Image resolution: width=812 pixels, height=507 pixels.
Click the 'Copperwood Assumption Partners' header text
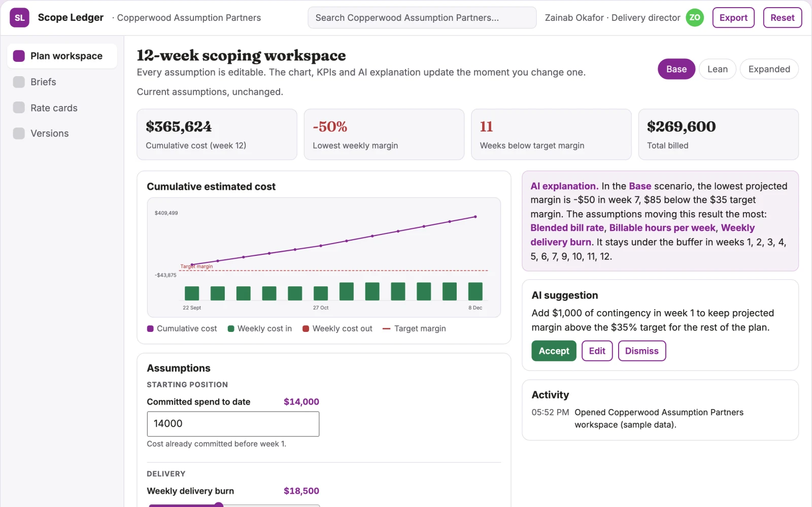tap(189, 18)
